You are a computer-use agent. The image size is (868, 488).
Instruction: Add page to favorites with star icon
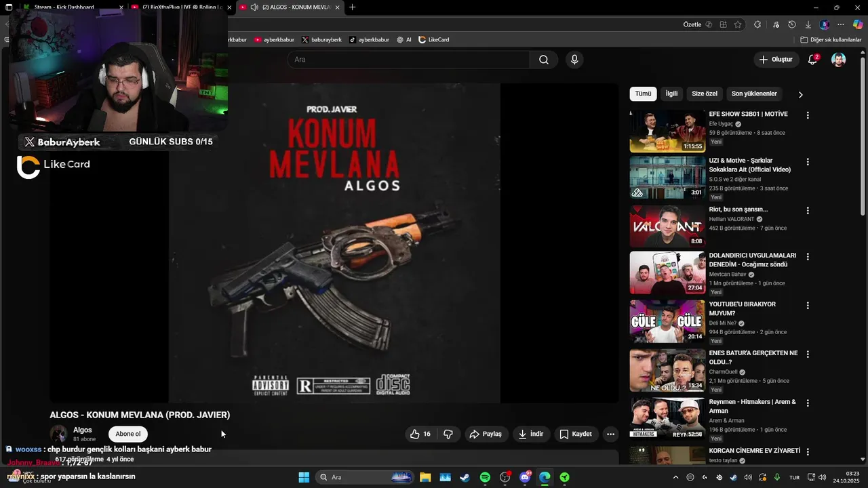[738, 24]
